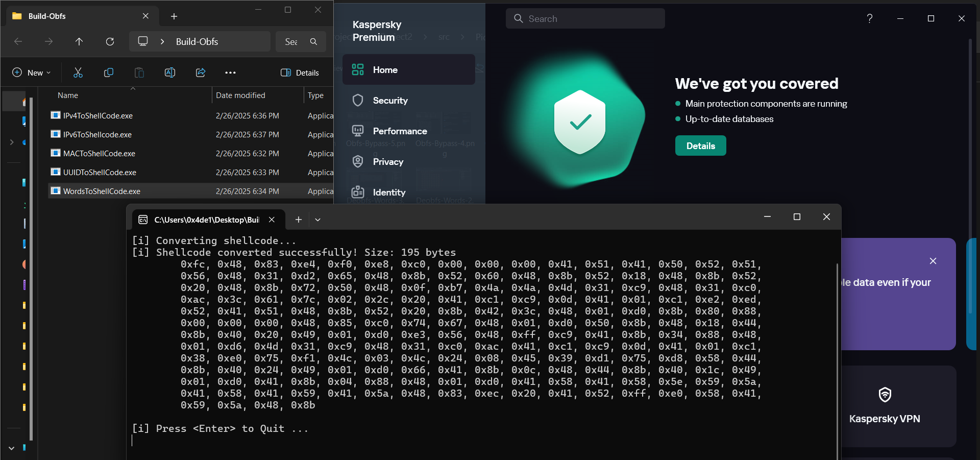Image resolution: width=980 pixels, height=460 pixels.
Task: Go up one folder level in Explorer
Action: pyautogui.click(x=79, y=41)
